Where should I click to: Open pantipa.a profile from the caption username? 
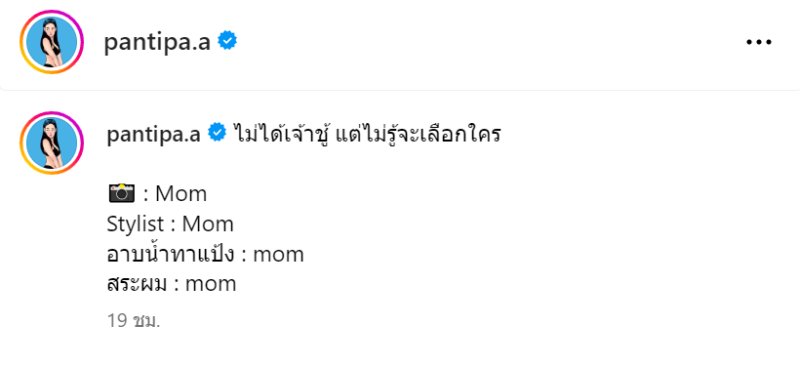click(154, 134)
